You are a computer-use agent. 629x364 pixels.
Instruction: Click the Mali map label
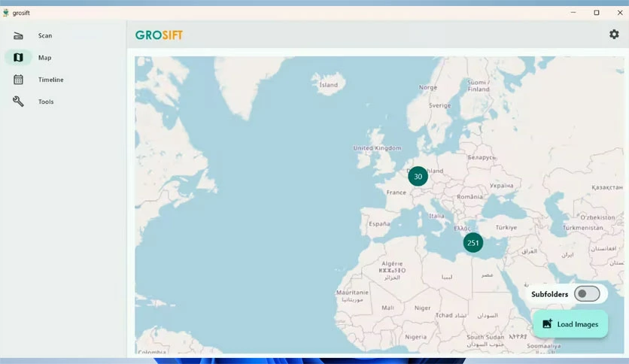coord(387,308)
